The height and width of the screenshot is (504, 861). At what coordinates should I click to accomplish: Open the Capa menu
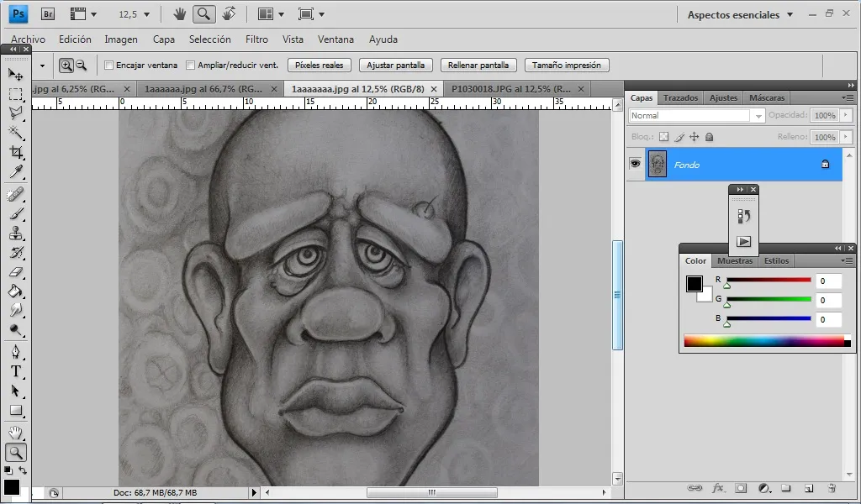(164, 39)
